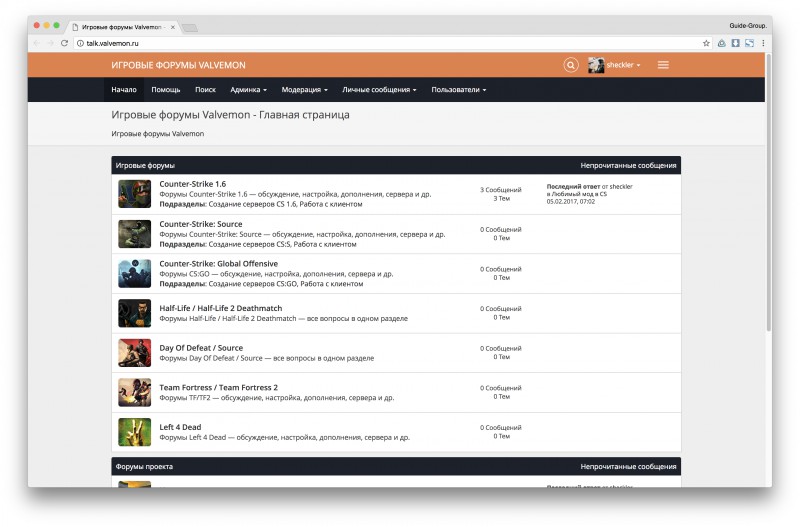Expand the Личные сообщения dropdown menu
Viewport: 800px width, 527px height.
pos(379,90)
